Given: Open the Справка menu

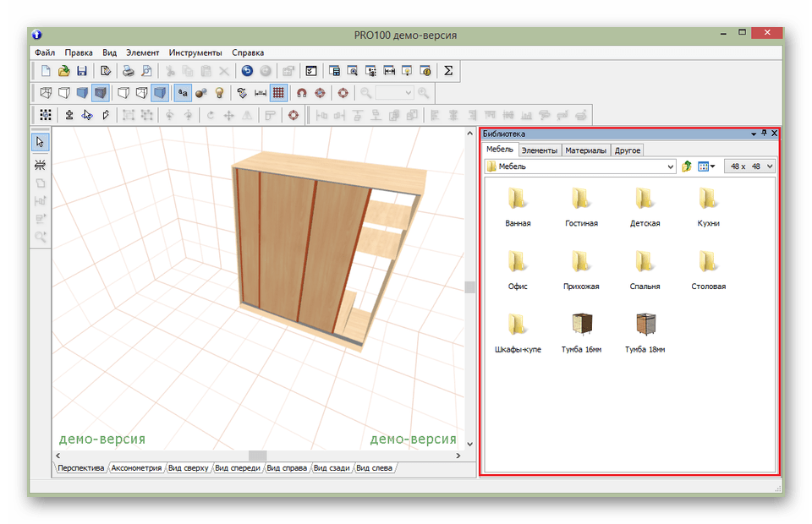Looking at the screenshot, I should point(248,52).
